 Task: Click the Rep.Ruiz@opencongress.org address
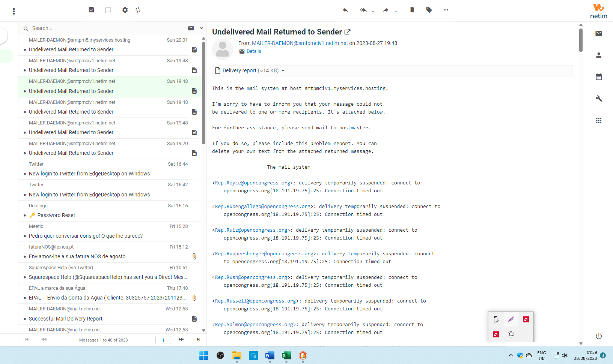251,230
